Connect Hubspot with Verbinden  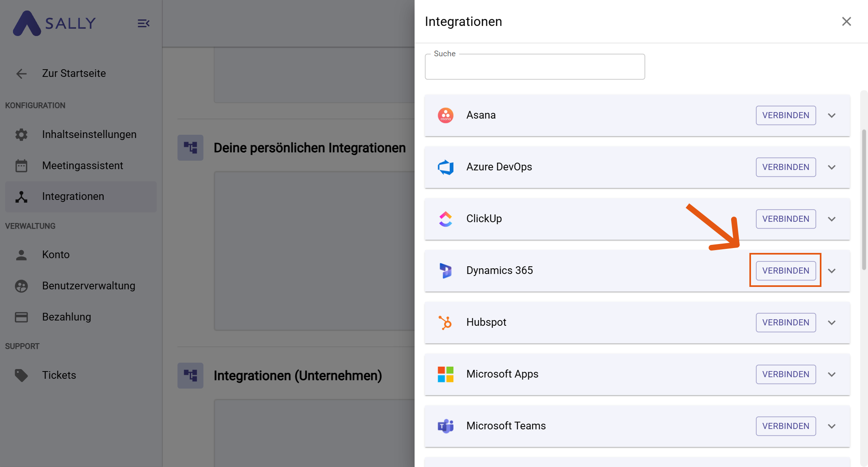coord(786,323)
